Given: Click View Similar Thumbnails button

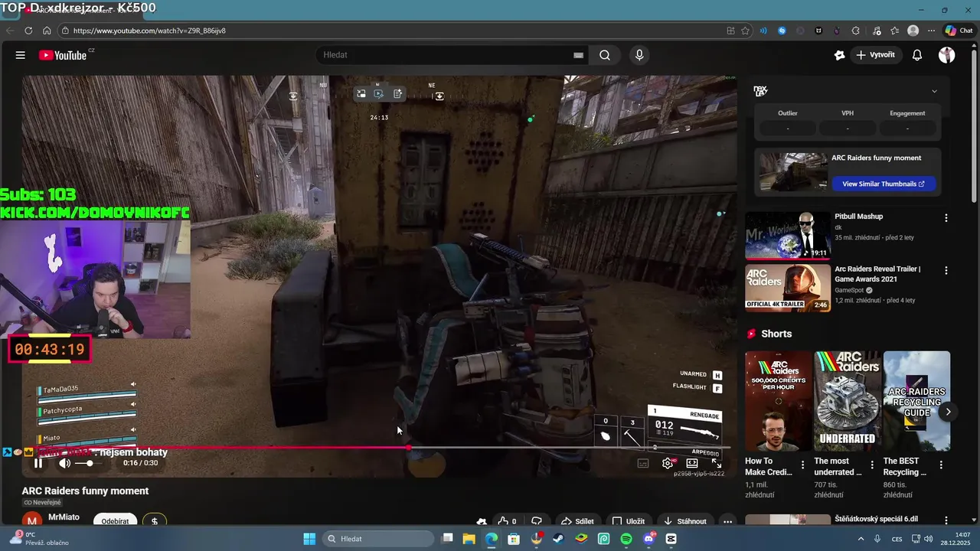Looking at the screenshot, I should 884,184.
